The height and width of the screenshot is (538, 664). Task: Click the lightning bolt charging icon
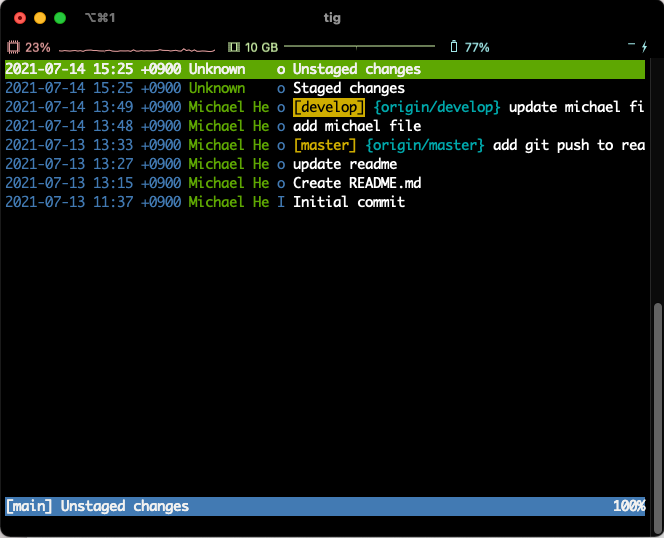pyautogui.click(x=643, y=47)
